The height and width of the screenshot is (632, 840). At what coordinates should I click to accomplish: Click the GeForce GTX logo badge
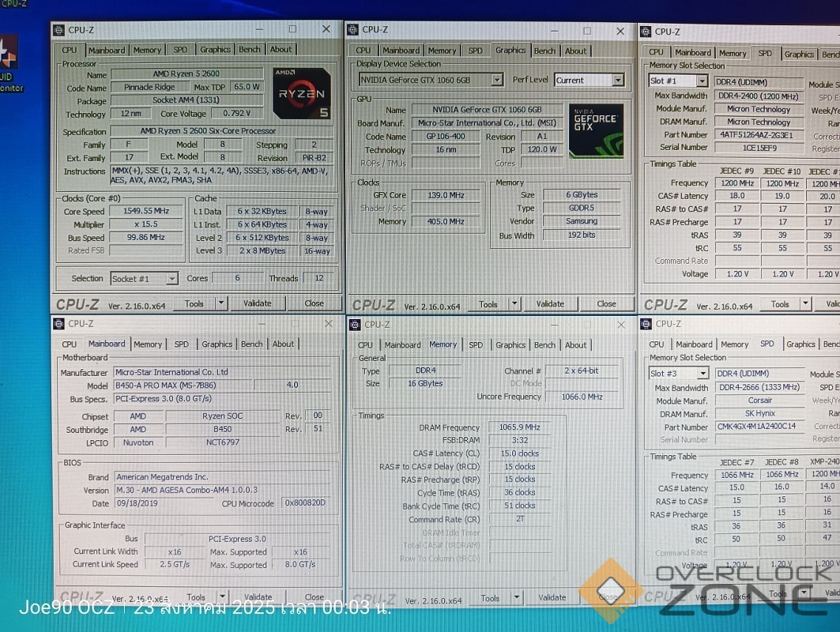596,130
